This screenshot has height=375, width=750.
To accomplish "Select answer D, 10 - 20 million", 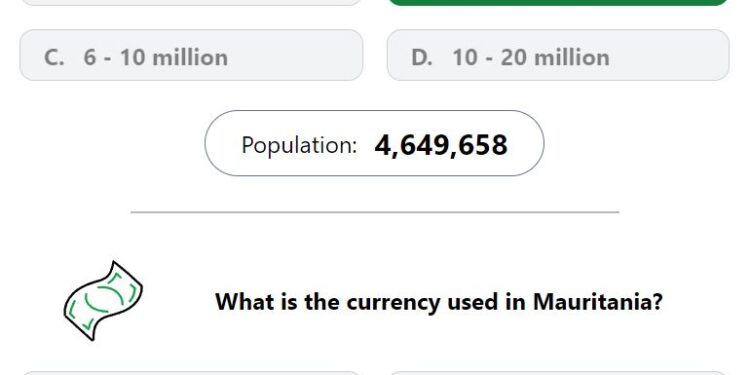I will click(x=558, y=55).
